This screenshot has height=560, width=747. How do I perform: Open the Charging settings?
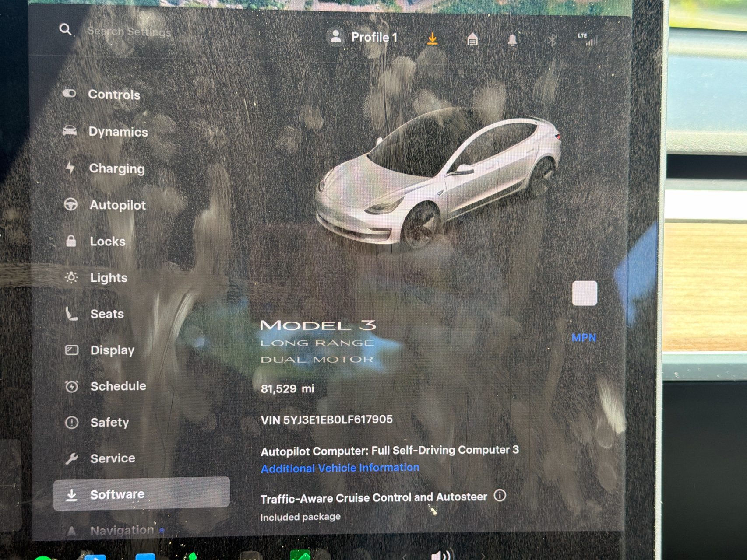pos(104,168)
